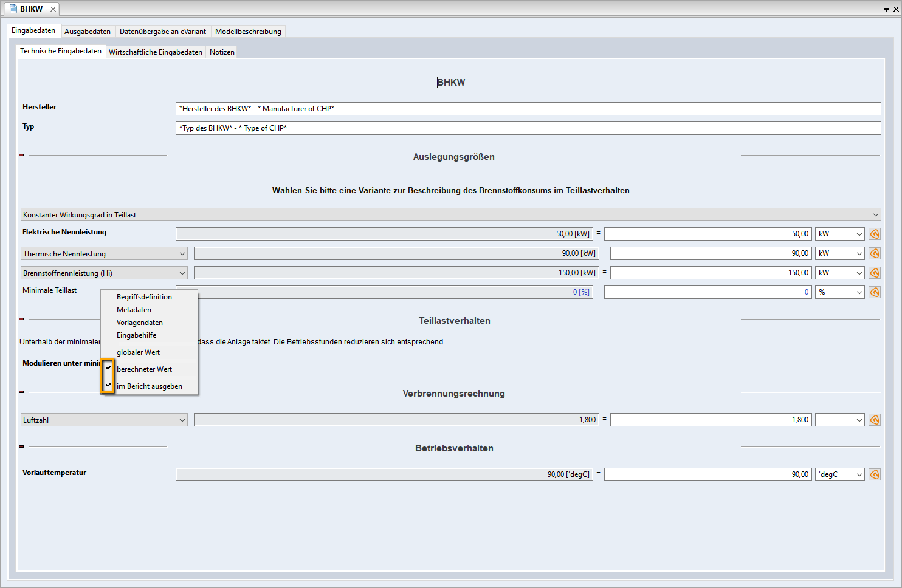This screenshot has height=588, width=902.
Task: Collapse the Betriebsverhalten section with minus icon
Action: tap(21, 446)
